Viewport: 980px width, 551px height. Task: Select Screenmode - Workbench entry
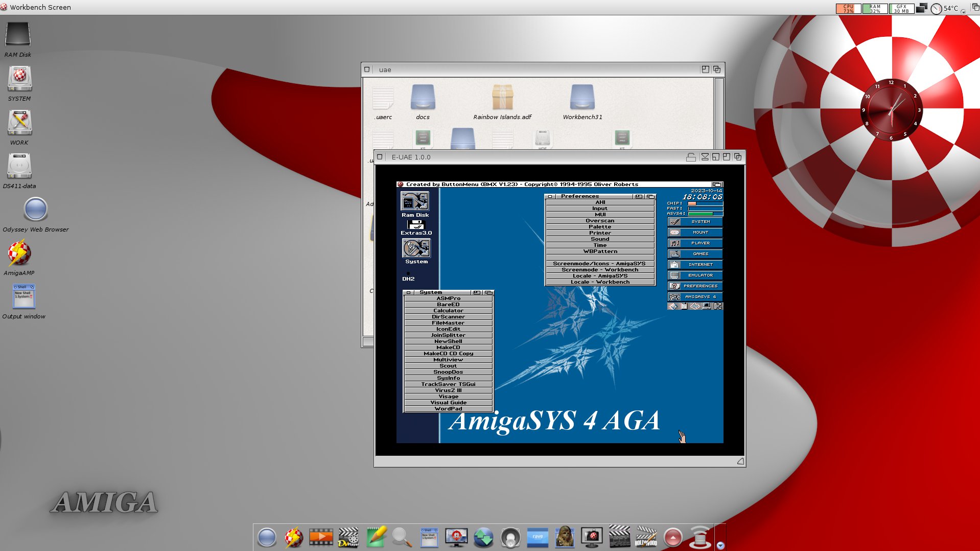pos(600,270)
